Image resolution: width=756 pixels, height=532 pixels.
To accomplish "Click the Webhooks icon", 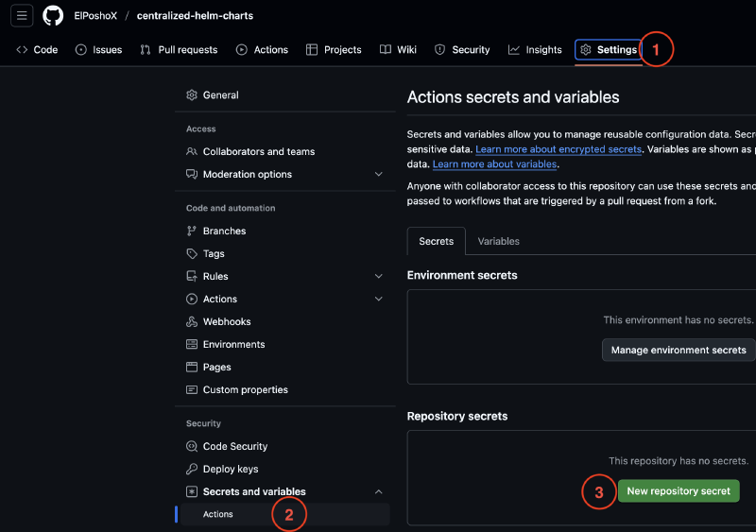I will 192,321.
